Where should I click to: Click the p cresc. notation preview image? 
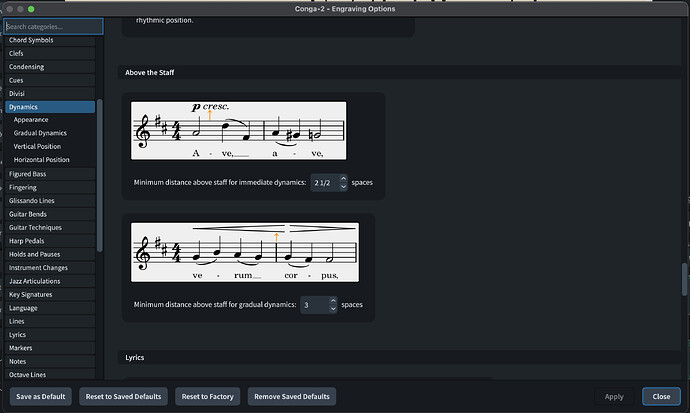[239, 131]
